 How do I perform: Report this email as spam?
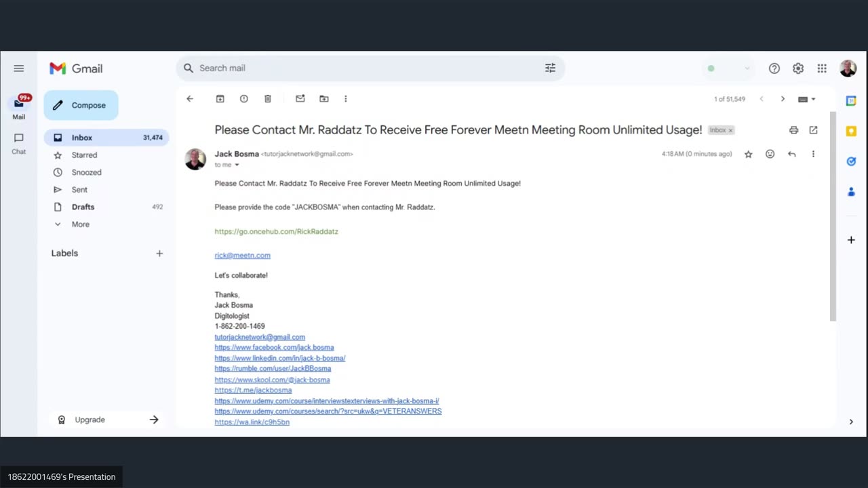click(244, 99)
